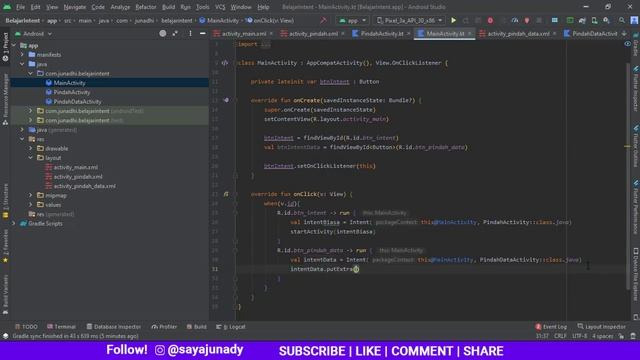Image resolution: width=640 pixels, height=360 pixels.
Task: Expand the mipmap folder
Action: 31,196
